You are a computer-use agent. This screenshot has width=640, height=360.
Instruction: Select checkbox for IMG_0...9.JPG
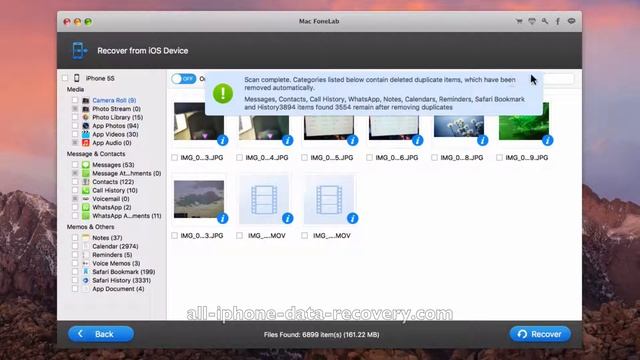coord(499,158)
